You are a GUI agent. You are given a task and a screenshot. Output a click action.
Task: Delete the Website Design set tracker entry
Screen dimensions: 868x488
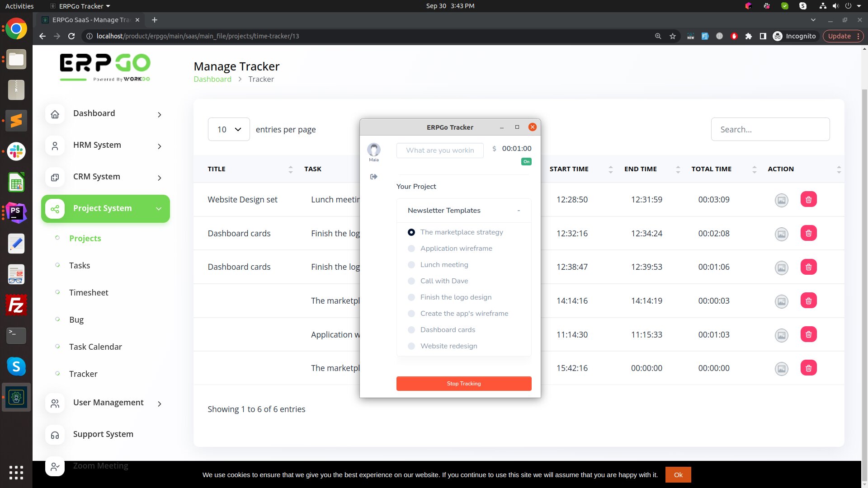808,199
